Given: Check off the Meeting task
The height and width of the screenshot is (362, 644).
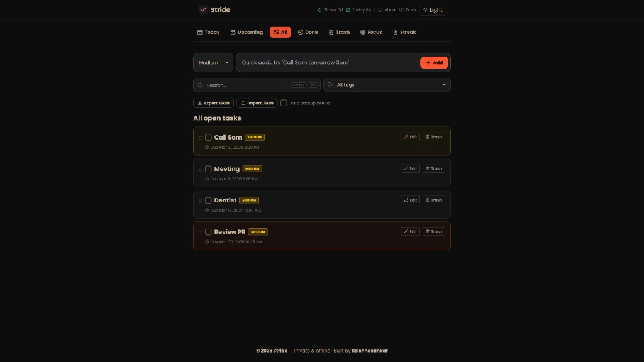Looking at the screenshot, I should [x=208, y=169].
